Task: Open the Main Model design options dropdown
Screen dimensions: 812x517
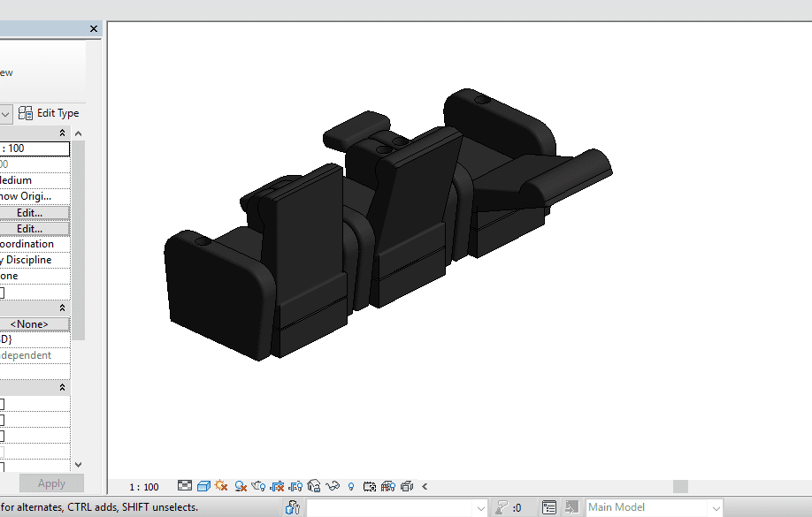Action: point(654,507)
